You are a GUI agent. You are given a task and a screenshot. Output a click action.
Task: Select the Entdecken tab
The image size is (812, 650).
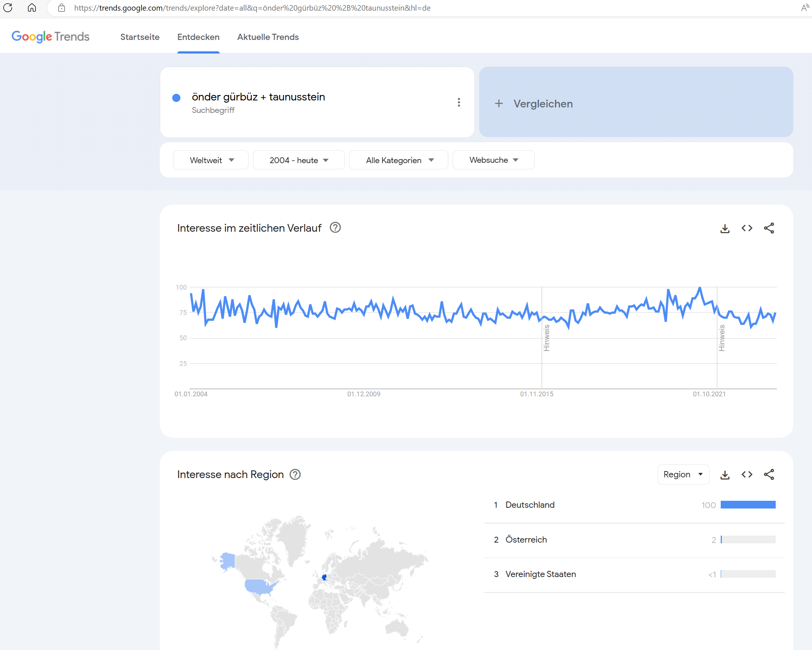[198, 37]
